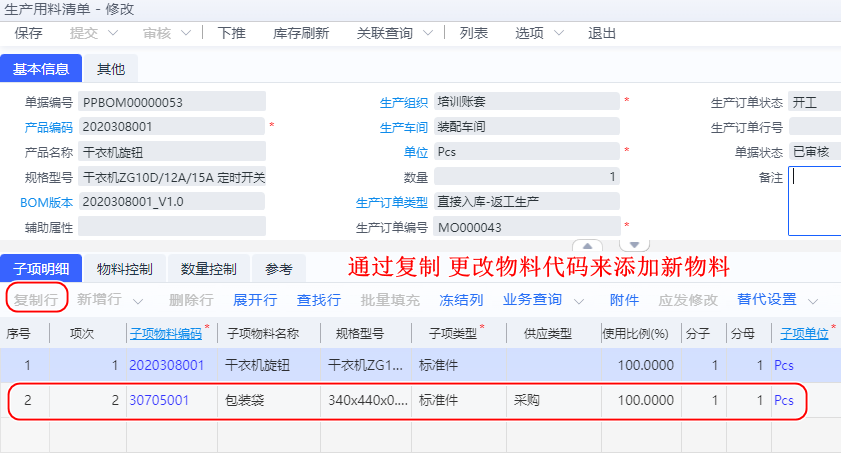Click 冻结列 to freeze columns

(461, 299)
